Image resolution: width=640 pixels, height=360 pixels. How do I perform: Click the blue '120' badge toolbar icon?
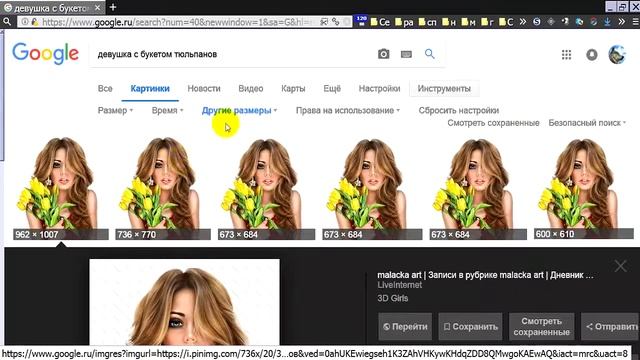pyautogui.click(x=361, y=21)
